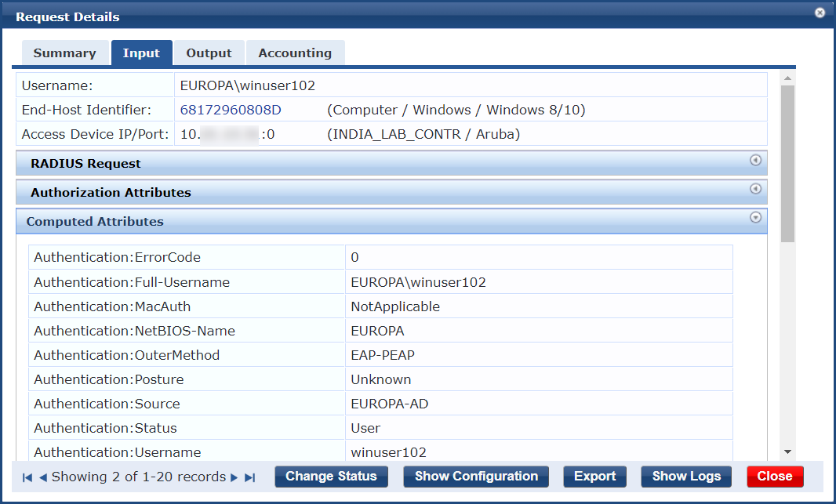Go to first record pagination icon
Screen dimensions: 836x504
tap(27, 477)
